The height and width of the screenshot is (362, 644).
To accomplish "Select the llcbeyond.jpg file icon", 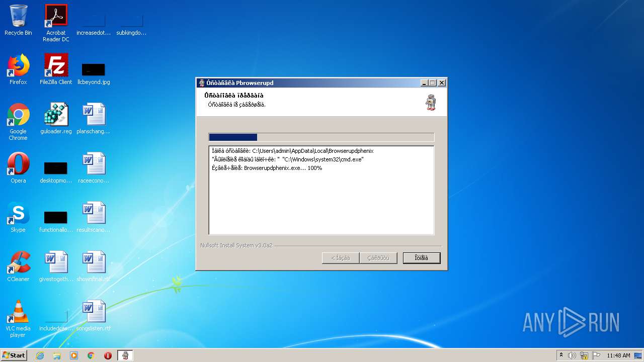I will [x=94, y=73].
